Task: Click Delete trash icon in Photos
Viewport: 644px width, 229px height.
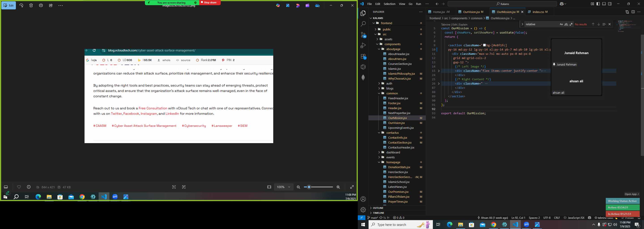Action: (x=31, y=6)
